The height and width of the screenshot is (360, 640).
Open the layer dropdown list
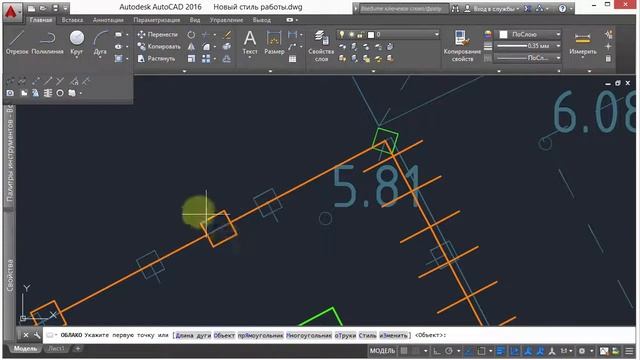[x=436, y=35]
